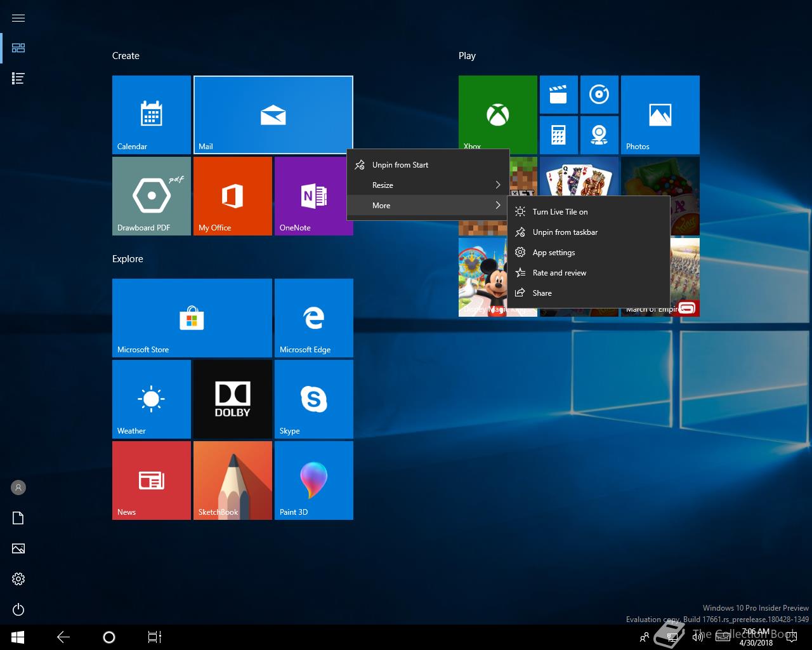Open the Groove Music small tile
This screenshot has height=650, width=812.
(x=599, y=95)
